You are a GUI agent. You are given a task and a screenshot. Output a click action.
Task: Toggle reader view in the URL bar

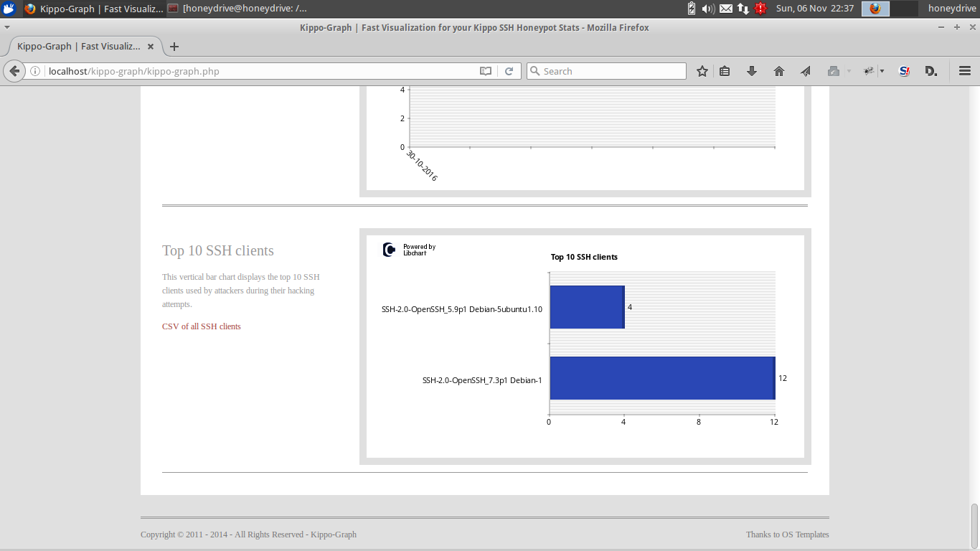pos(486,71)
